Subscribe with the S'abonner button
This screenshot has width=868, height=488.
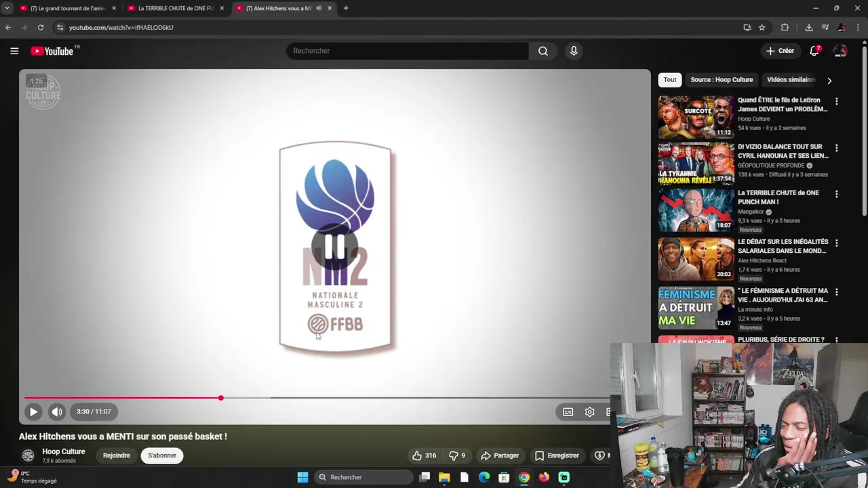[162, 455]
